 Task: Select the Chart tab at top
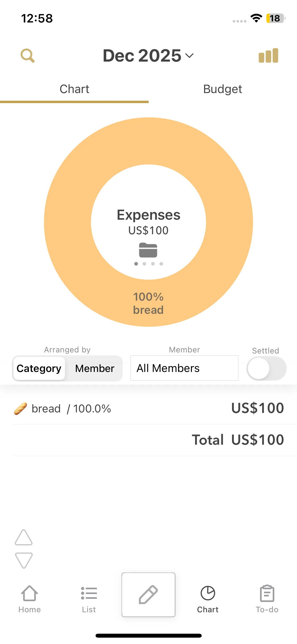coord(74,89)
